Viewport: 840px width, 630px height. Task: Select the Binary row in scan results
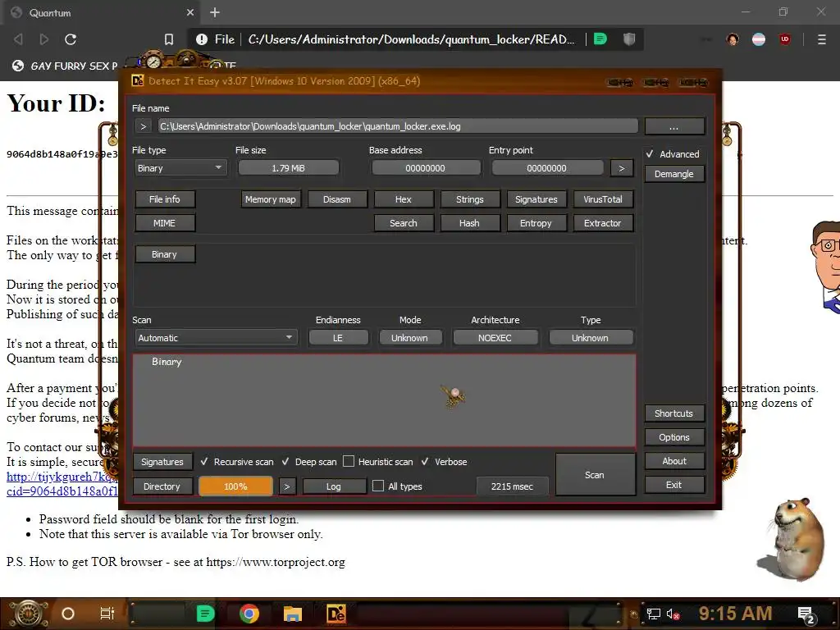[x=167, y=362]
